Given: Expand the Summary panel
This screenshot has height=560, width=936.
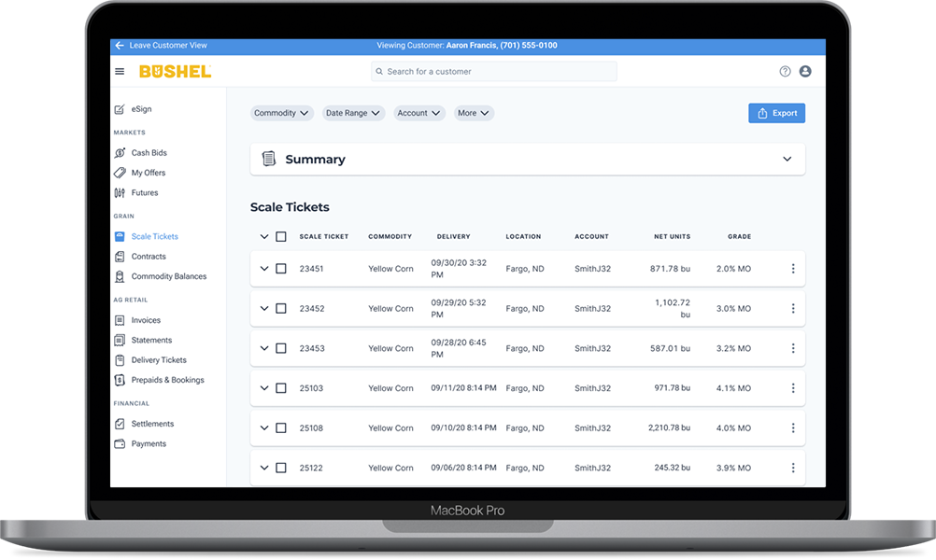Looking at the screenshot, I should (787, 160).
